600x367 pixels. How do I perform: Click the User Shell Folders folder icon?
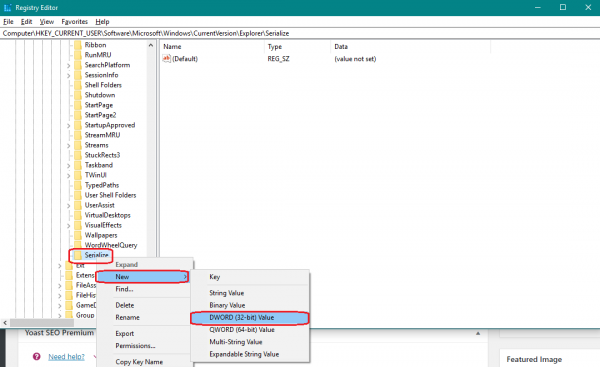pos(78,195)
